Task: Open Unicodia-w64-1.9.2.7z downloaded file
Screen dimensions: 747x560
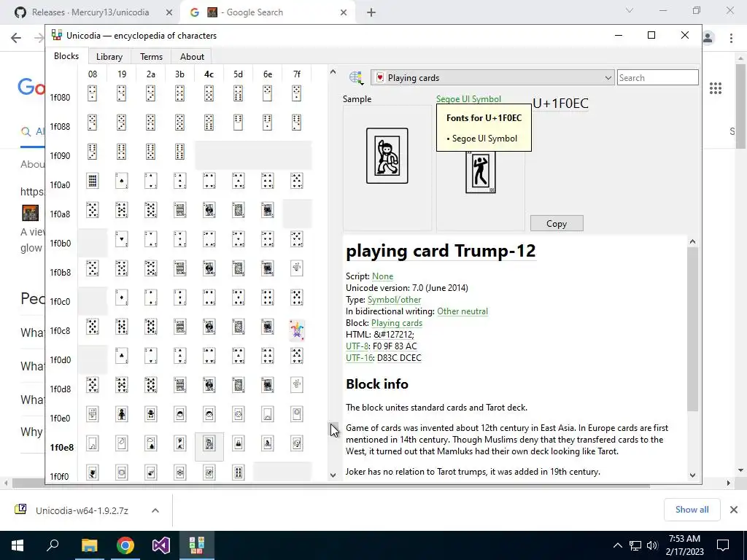Action: [81, 510]
